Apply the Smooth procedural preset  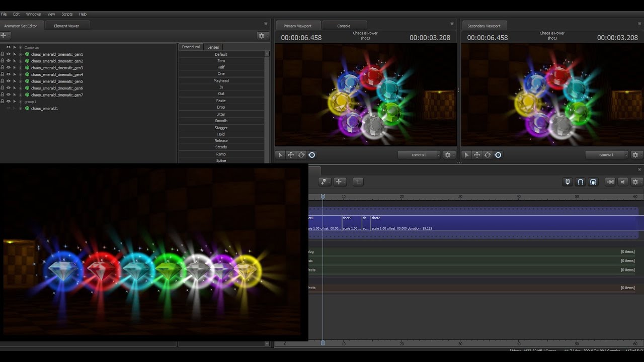(221, 121)
